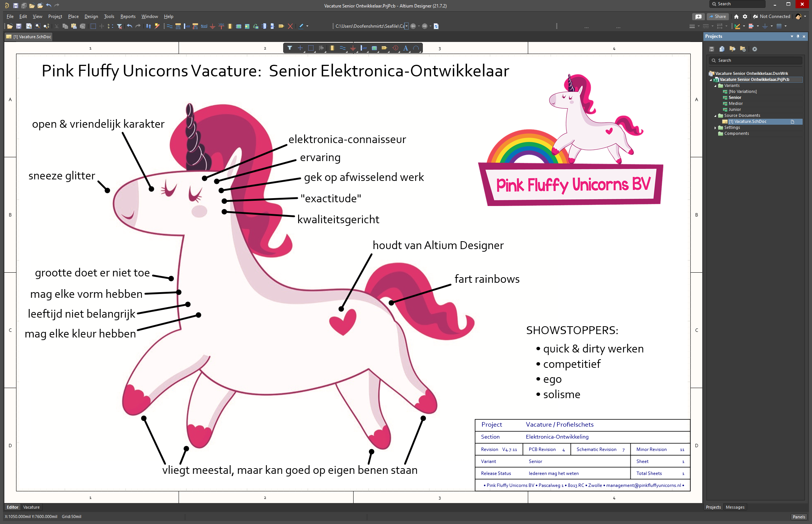The height and width of the screenshot is (524, 812).
Task: Click the explore project folder icon in Projects panel
Action: [732, 49]
